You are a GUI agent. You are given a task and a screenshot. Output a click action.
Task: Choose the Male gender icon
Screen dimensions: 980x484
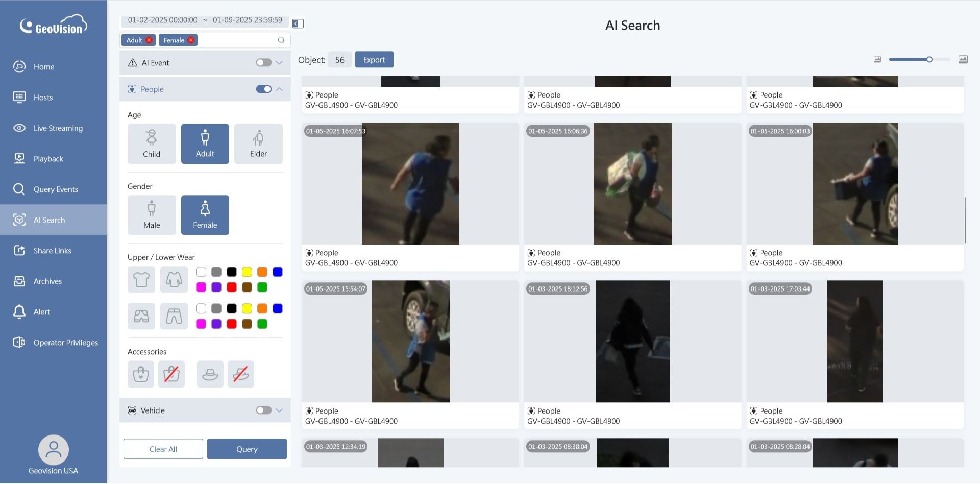coord(152,215)
